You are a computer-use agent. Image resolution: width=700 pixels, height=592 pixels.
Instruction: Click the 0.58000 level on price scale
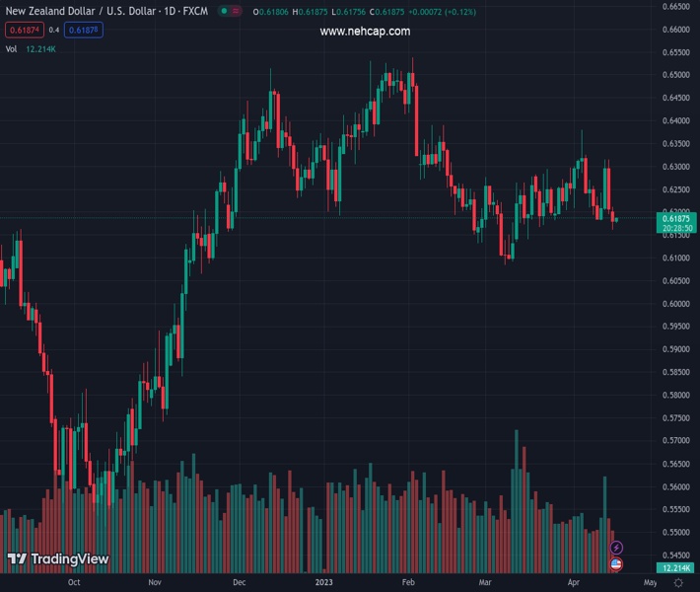coord(674,396)
